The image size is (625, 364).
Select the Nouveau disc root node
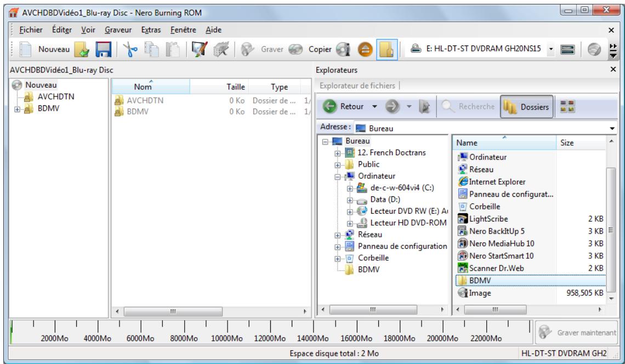tap(41, 84)
